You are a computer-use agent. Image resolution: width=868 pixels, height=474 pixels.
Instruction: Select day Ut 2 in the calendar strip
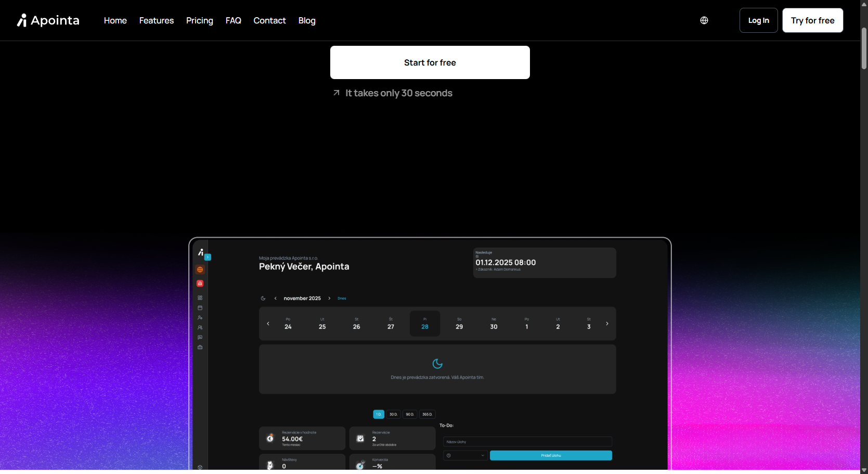tap(558, 324)
